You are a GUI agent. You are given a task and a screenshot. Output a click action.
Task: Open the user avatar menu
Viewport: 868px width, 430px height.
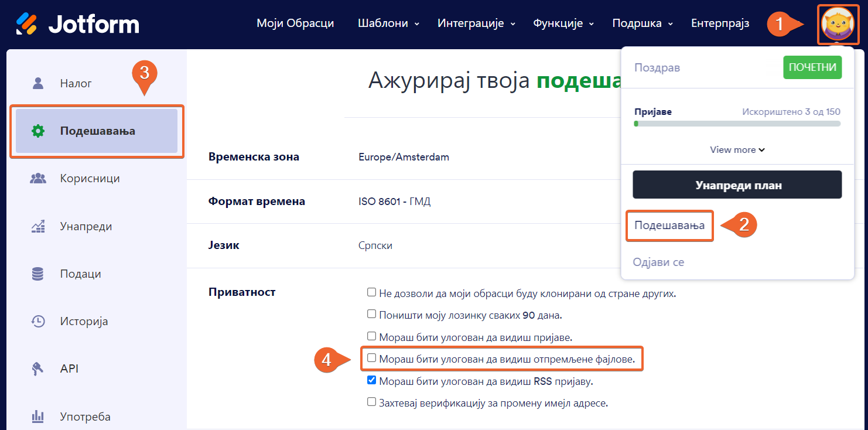point(838,23)
